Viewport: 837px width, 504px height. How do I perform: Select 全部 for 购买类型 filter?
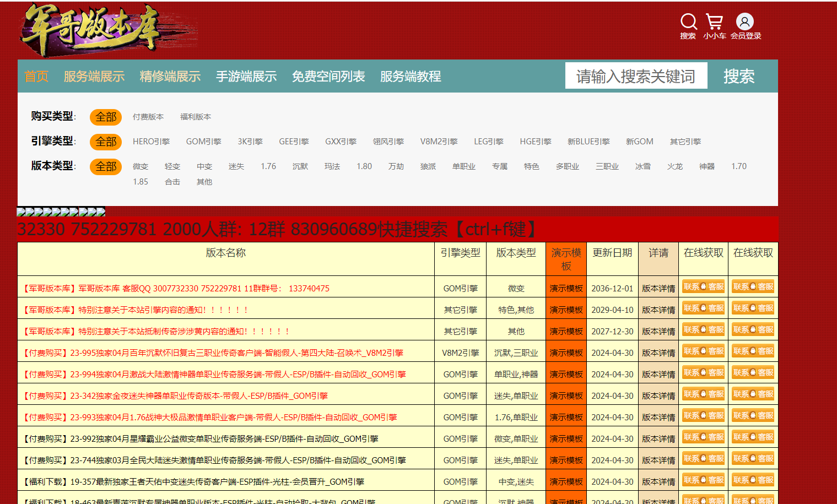coord(106,117)
